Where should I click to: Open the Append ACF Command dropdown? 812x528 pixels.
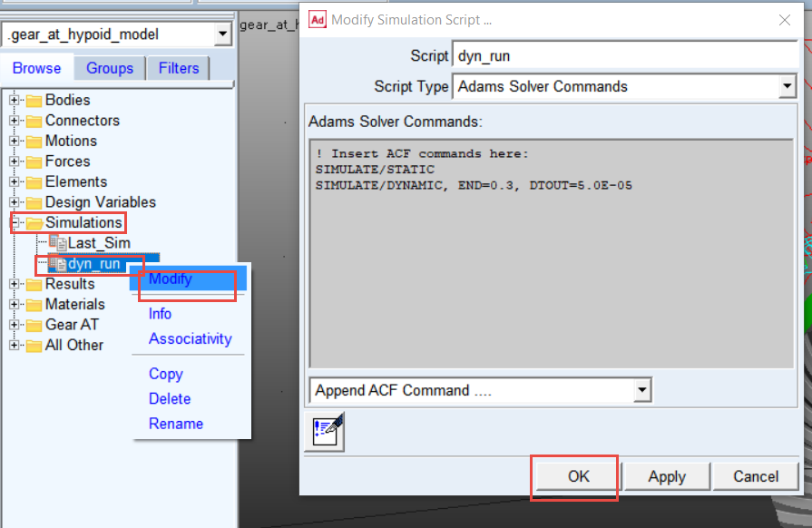[x=642, y=390]
